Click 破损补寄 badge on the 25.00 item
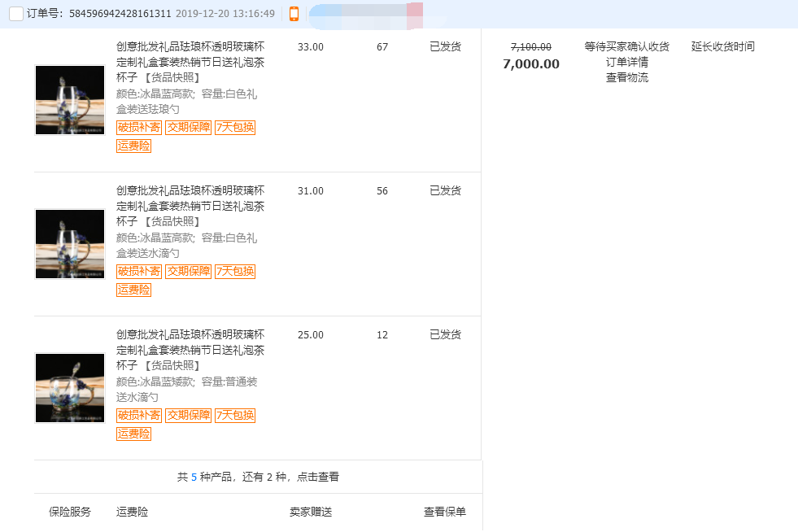This screenshot has width=798, height=532. click(139, 415)
